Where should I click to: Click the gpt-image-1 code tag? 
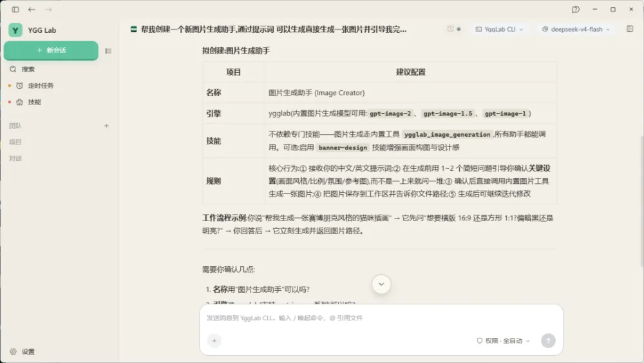point(505,113)
